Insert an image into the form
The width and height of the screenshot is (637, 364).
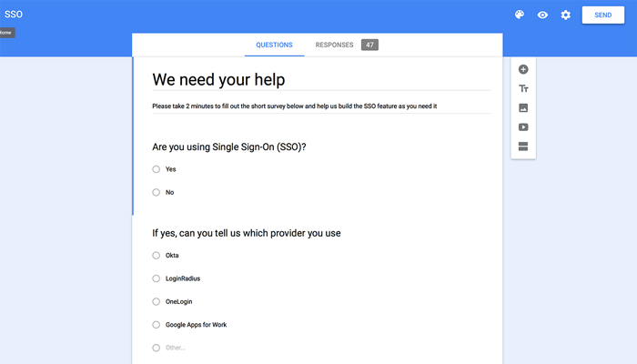pos(523,107)
